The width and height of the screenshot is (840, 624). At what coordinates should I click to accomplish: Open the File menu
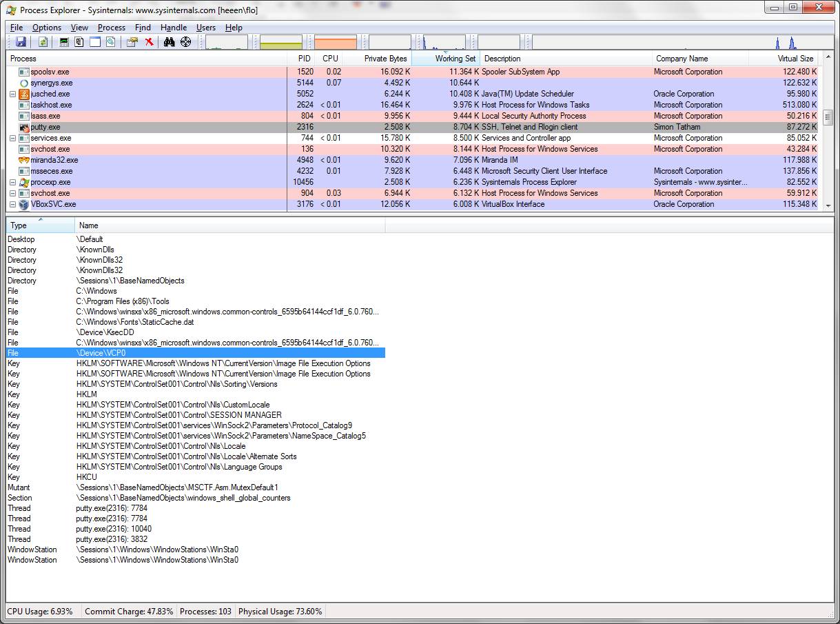(17, 28)
